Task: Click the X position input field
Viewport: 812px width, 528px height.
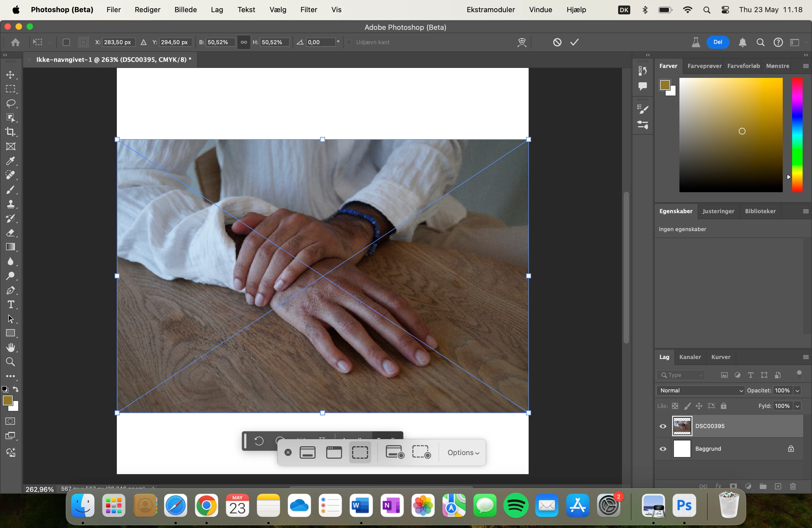Action: coord(118,42)
